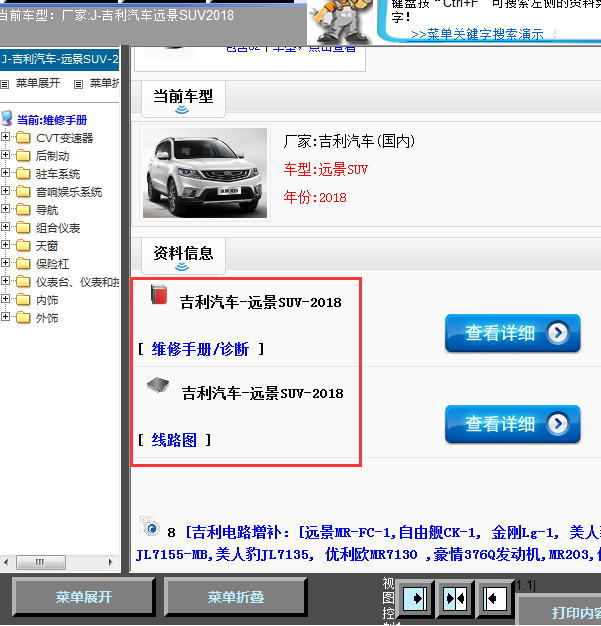Click the icon beside 吉利电路增补 entry
601x626 pixels.
pos(150,527)
